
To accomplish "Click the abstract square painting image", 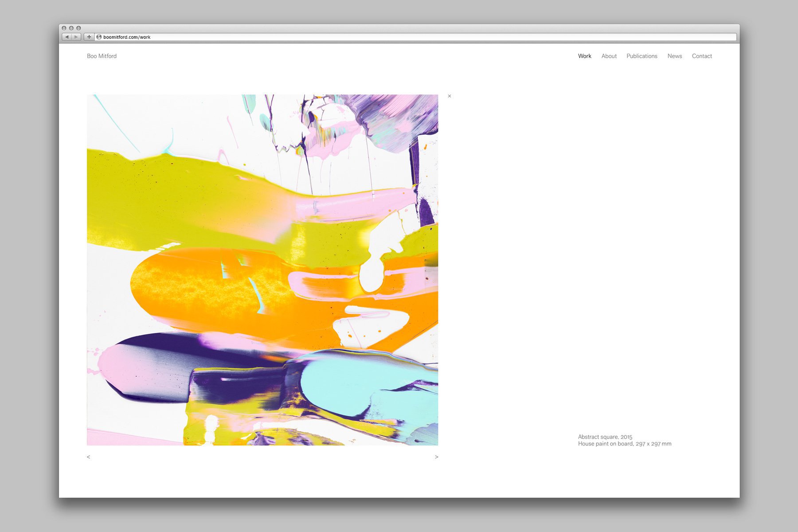I will (262, 270).
